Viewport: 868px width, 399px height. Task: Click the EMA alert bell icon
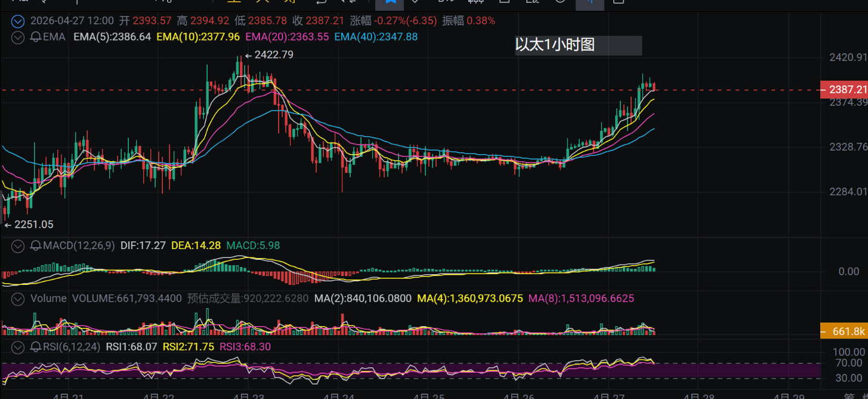point(35,37)
